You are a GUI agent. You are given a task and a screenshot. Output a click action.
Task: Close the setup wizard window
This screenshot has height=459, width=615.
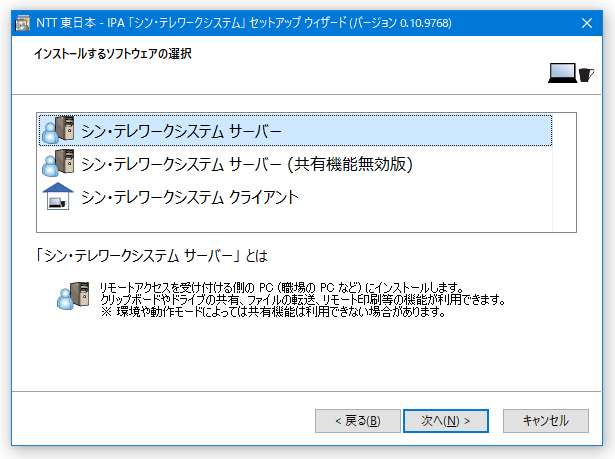587,23
